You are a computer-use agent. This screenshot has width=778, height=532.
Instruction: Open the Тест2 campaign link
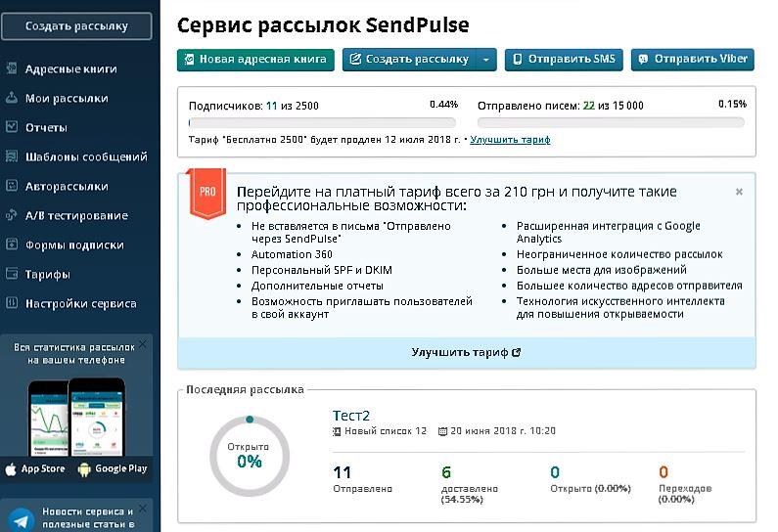(350, 416)
